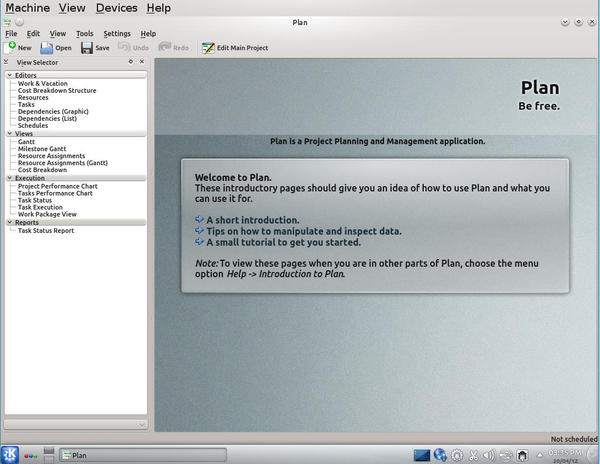The width and height of the screenshot is (600, 464).
Task: Open Resource Assignments (Gantt) view
Action: pyautogui.click(x=63, y=163)
